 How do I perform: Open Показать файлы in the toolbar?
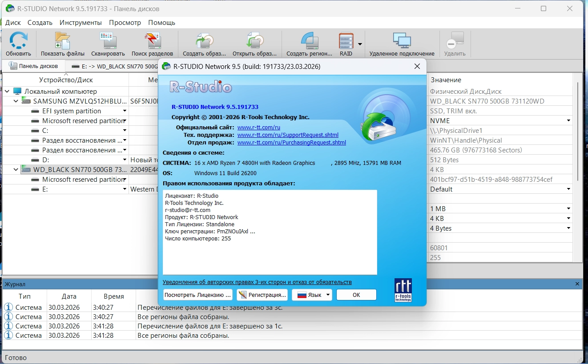(x=63, y=40)
